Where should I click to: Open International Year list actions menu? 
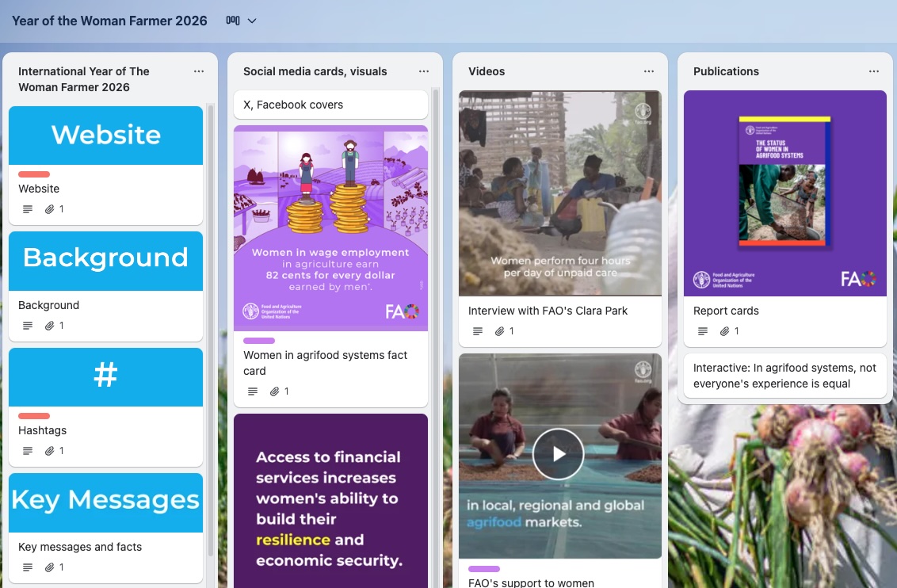pos(199,71)
